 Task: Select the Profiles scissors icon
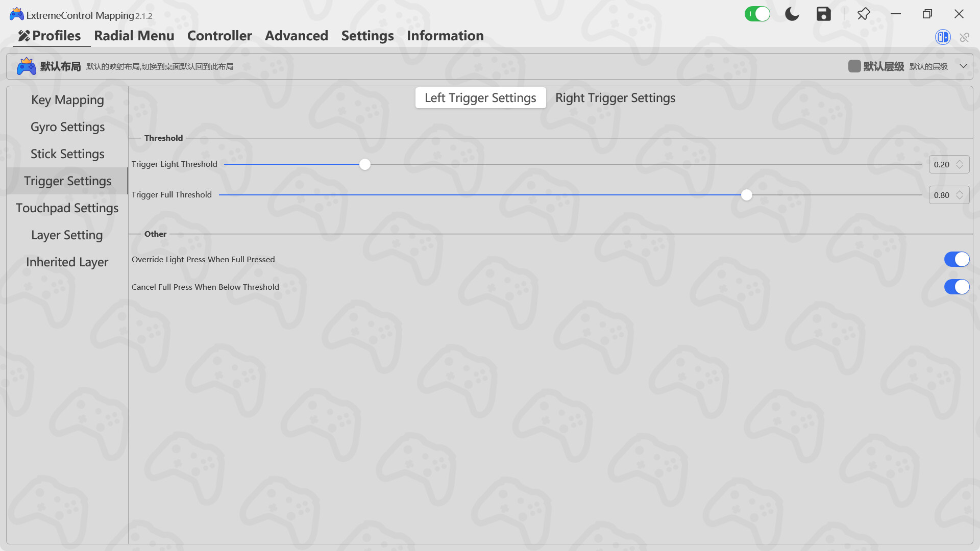[23, 36]
